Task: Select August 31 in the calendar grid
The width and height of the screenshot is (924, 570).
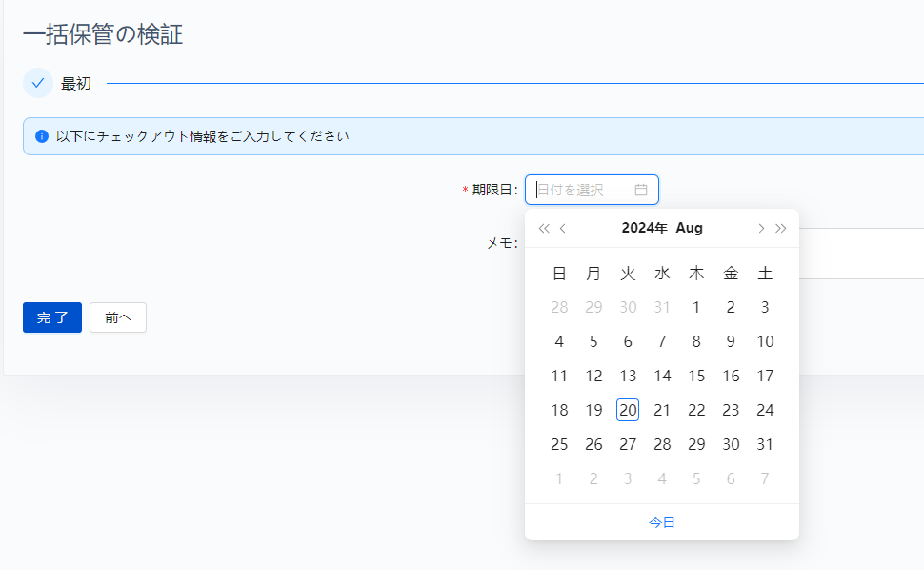Action: (765, 444)
